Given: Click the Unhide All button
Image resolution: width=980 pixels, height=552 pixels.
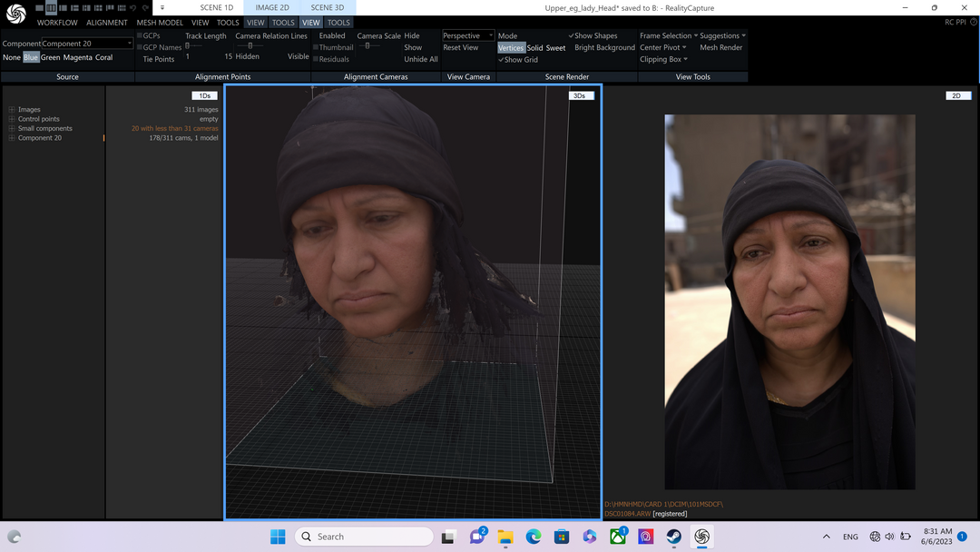Looking at the screenshot, I should (420, 58).
